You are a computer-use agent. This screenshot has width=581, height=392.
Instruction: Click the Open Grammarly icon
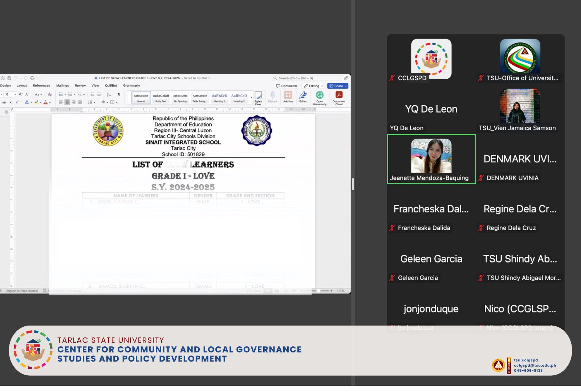pyautogui.click(x=320, y=98)
